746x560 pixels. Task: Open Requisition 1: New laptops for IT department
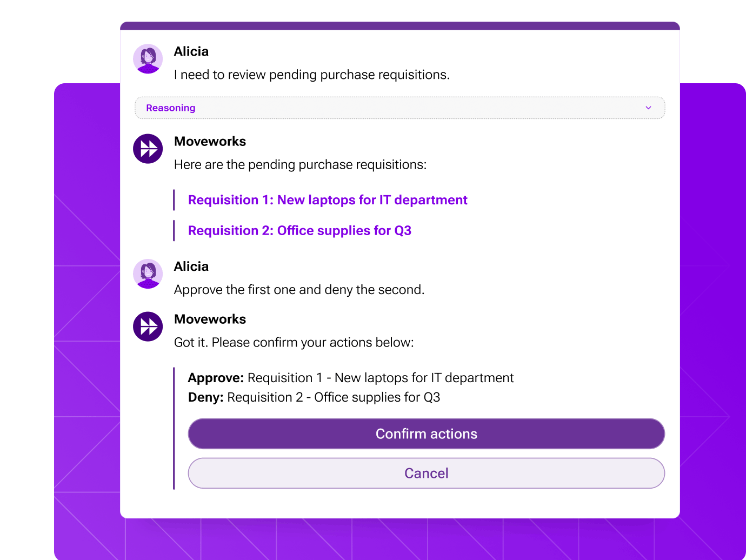point(327,199)
